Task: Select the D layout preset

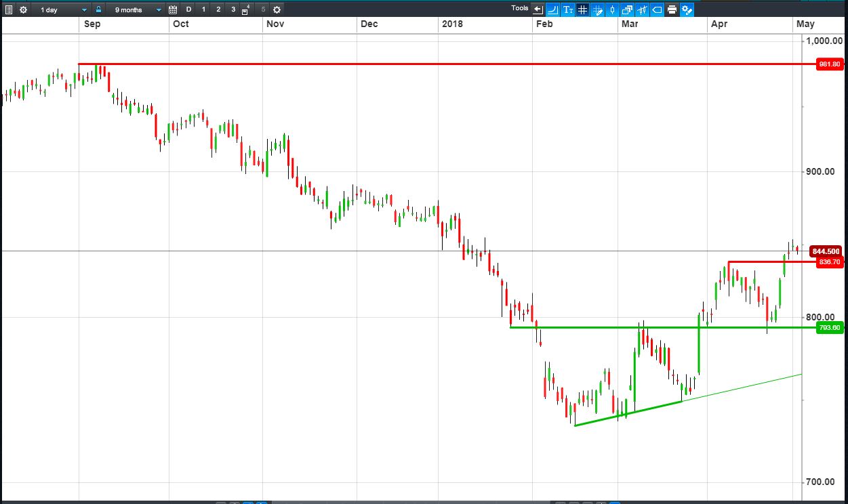Action: click(188, 9)
